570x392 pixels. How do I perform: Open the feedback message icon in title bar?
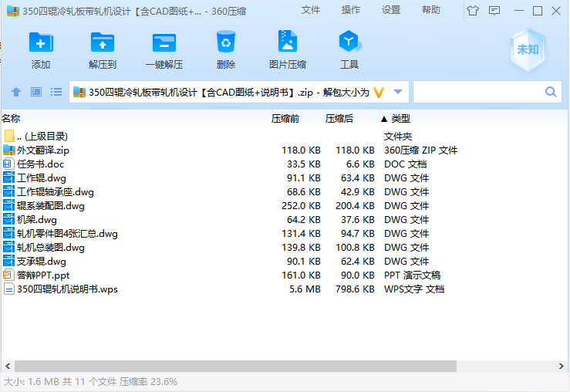(494, 11)
